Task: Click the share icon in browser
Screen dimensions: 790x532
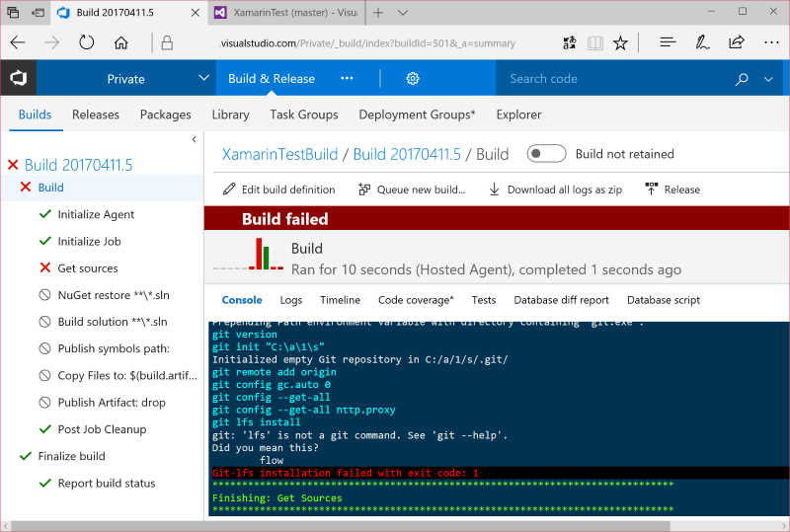Action: tap(736, 42)
